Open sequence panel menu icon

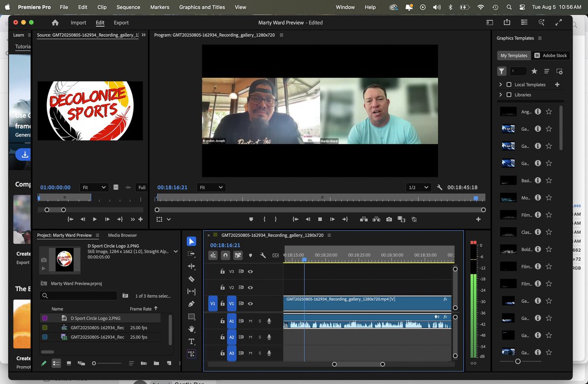click(329, 235)
